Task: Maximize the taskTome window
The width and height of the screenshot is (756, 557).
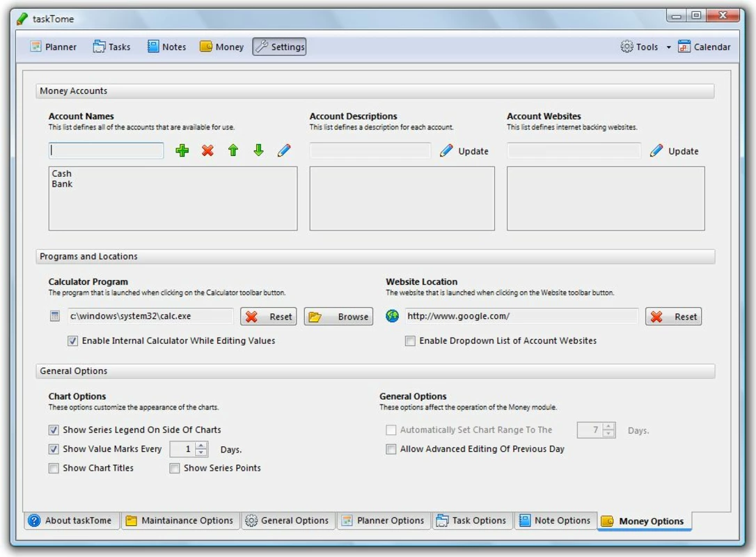Action: tap(695, 15)
